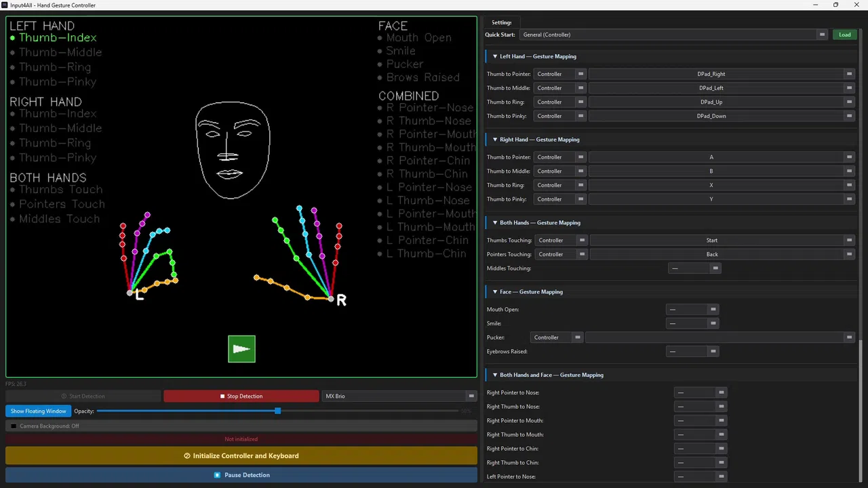The image size is (868, 488).
Task: Collapse the Both Hands and Face section
Action: (x=495, y=375)
